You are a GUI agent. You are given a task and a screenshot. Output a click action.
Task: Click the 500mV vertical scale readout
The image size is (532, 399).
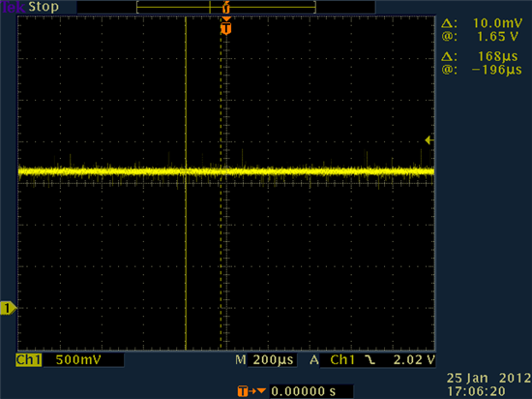click(78, 360)
